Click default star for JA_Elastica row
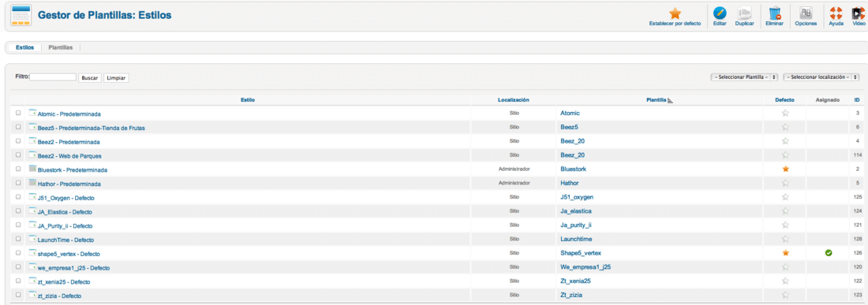Viewport: 868px width, 305px height. point(785,211)
